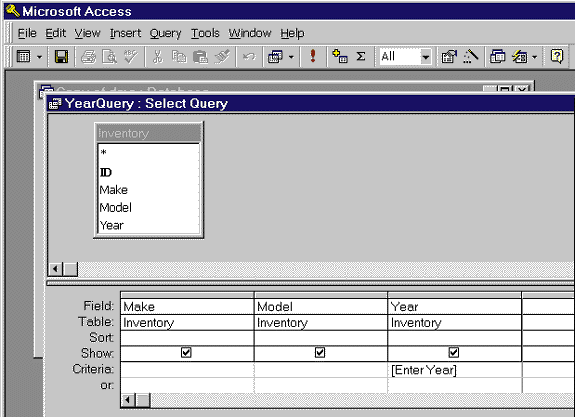
Task: Click the Make Field cell in grid
Action: (x=187, y=307)
